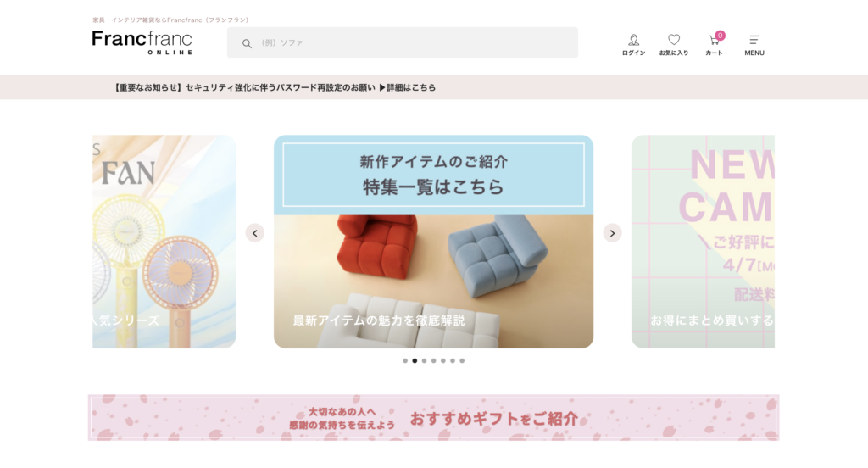
Task: Click the 最新アイテムの魅力を徹底解説 caption
Action: click(379, 320)
